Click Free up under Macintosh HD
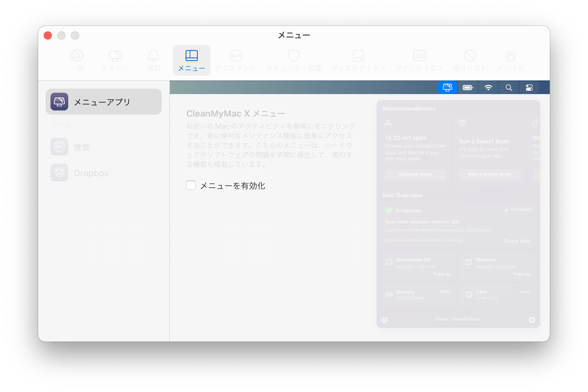The width and height of the screenshot is (588, 392). pyautogui.click(x=442, y=274)
